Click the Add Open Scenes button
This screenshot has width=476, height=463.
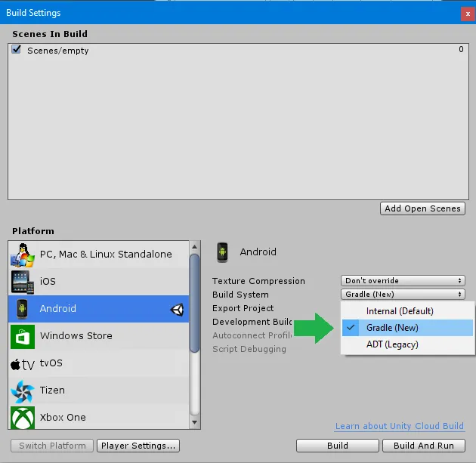tap(422, 208)
